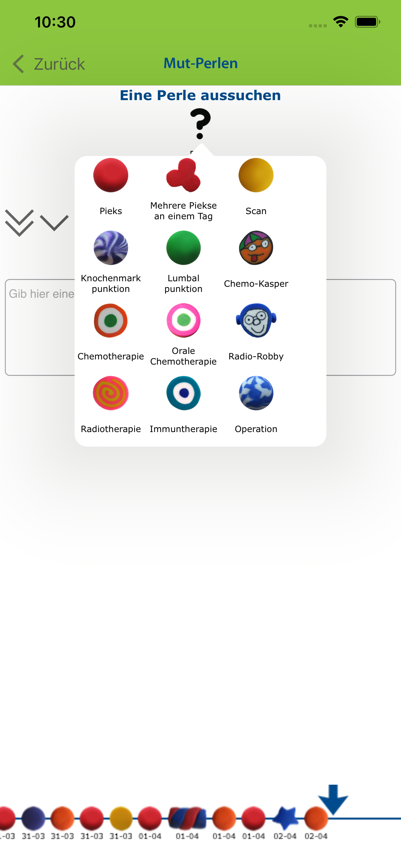Pick the teal Immuntherapie bead
Screen dimensions: 401x868
coord(183,393)
